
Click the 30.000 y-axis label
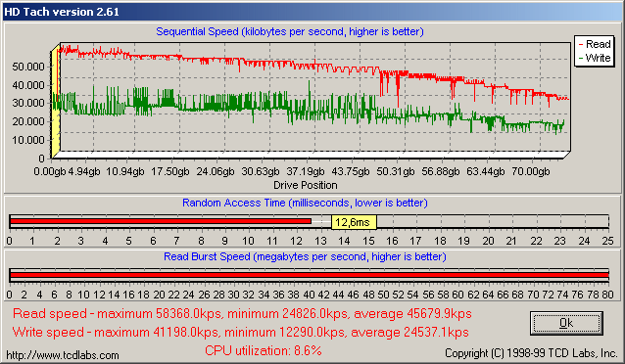(x=27, y=103)
